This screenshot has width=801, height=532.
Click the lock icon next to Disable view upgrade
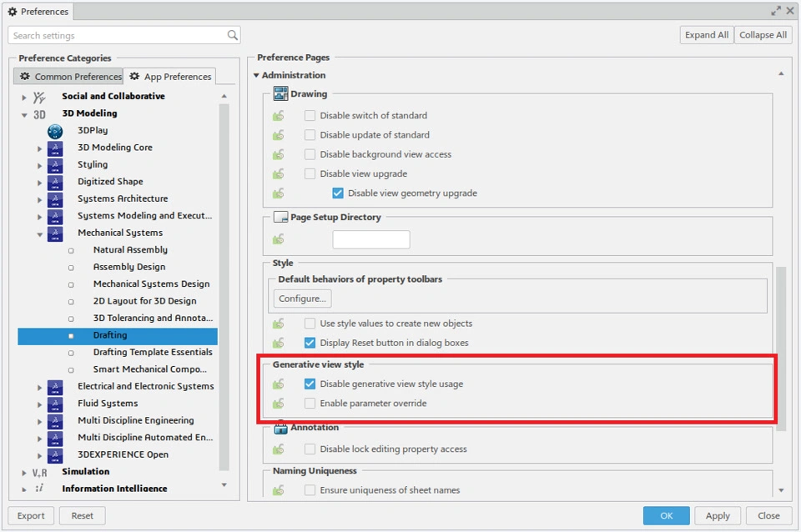coord(279,174)
